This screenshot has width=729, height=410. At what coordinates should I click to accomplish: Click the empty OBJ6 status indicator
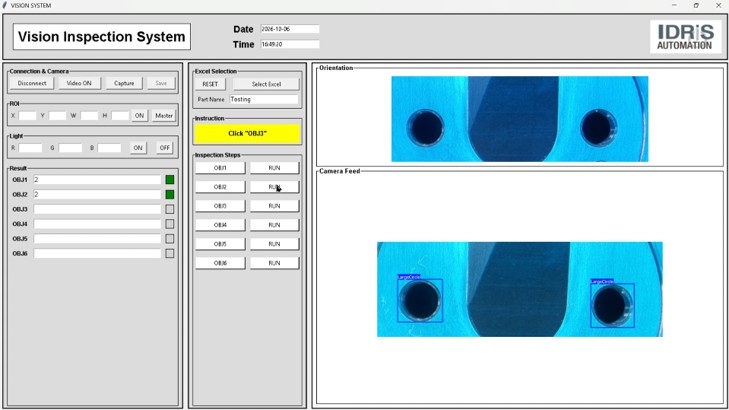pos(170,253)
